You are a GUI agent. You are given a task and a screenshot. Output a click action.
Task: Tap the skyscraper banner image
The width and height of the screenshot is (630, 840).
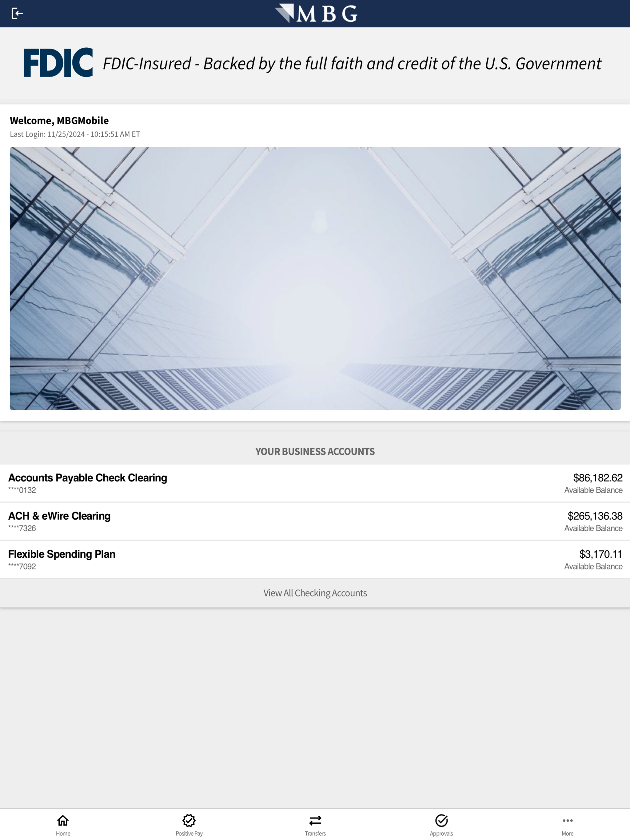coord(315,278)
